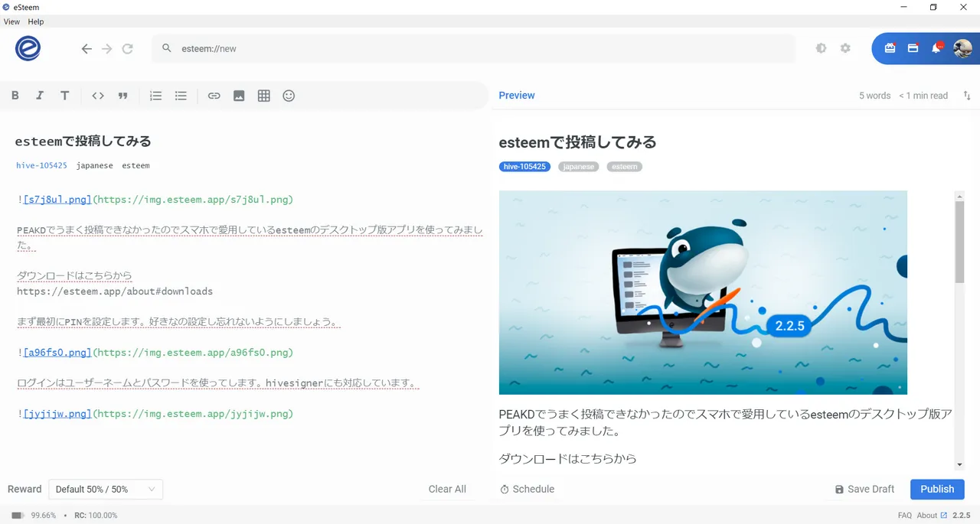980x524 pixels.
Task: Toggle the dark/light theme switch
Action: [821, 48]
